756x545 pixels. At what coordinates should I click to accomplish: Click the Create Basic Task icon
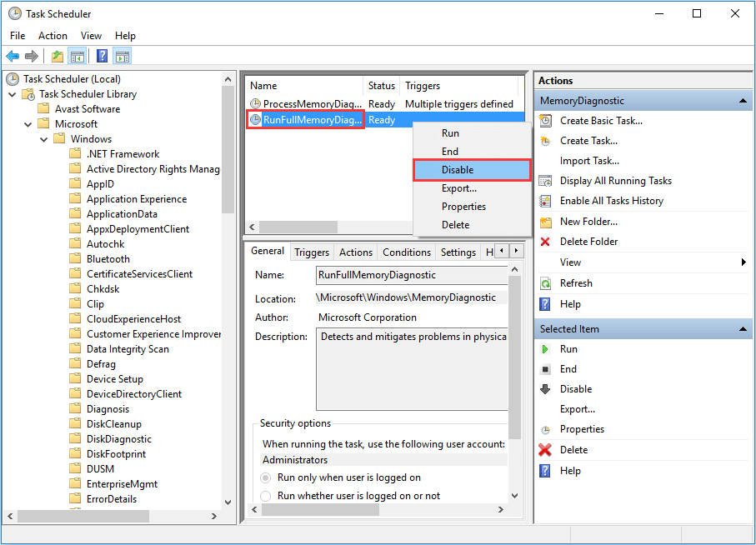(545, 121)
